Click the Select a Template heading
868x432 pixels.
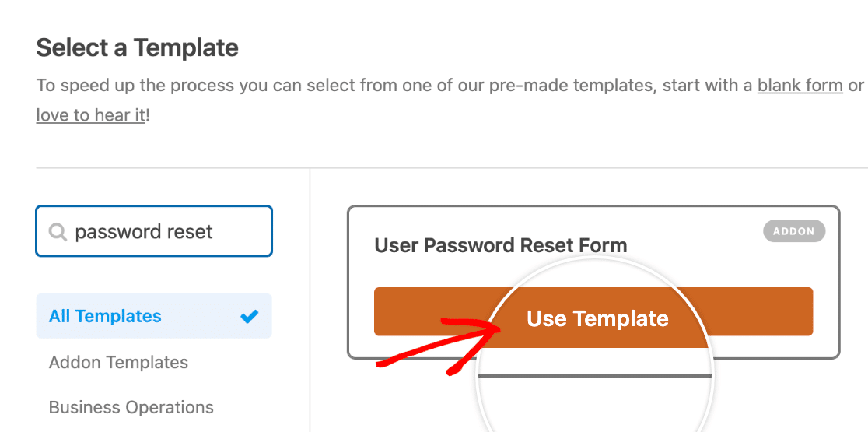coord(137,48)
